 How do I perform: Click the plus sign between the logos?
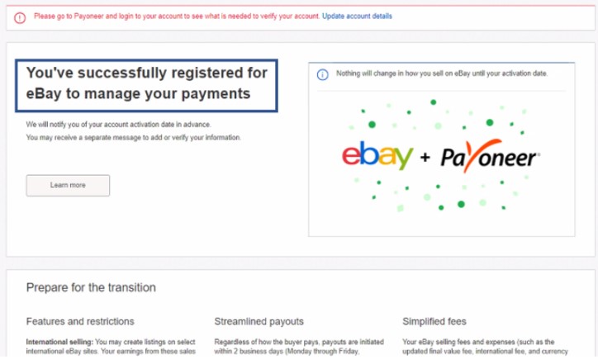tap(425, 157)
